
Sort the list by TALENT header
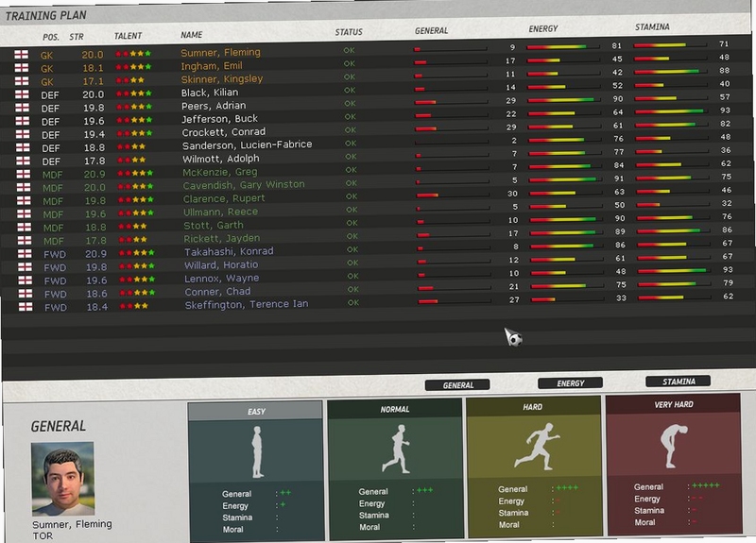click(x=128, y=36)
